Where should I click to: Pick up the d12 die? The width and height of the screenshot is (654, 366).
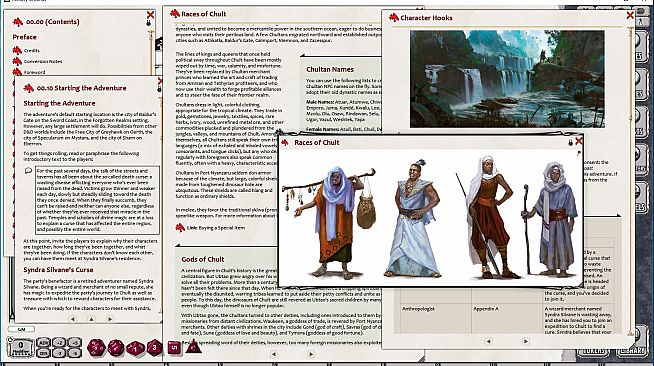pyautogui.click(x=116, y=347)
